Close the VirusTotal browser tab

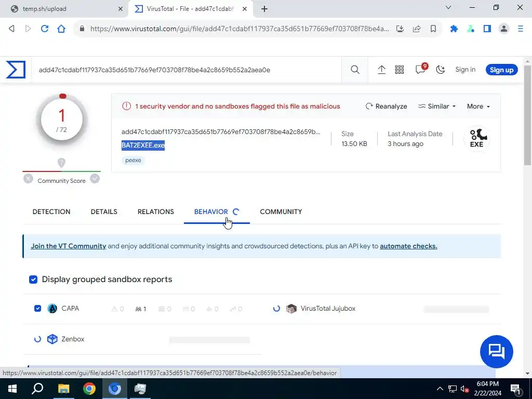245,9
